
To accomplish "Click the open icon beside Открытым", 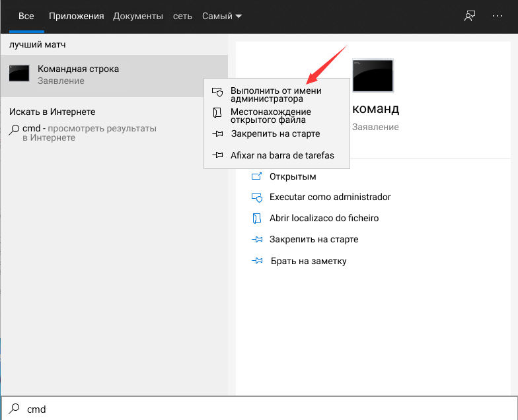I will (256, 176).
